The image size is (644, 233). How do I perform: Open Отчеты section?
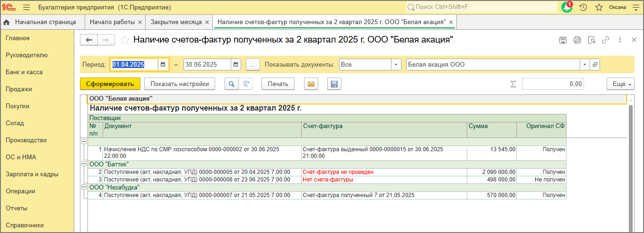point(17,208)
